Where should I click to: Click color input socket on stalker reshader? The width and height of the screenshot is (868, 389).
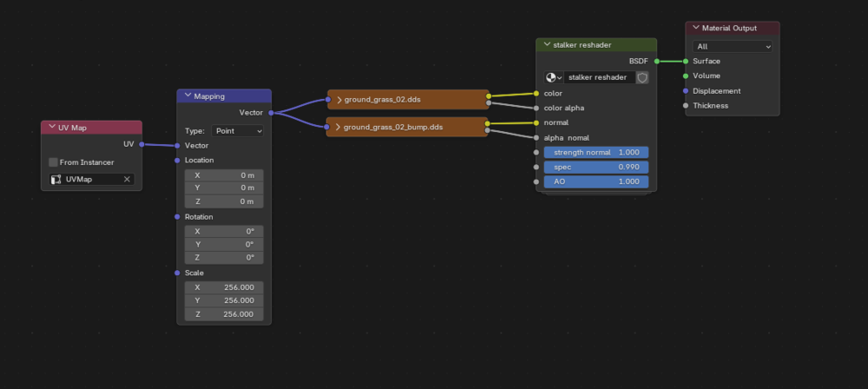536,93
